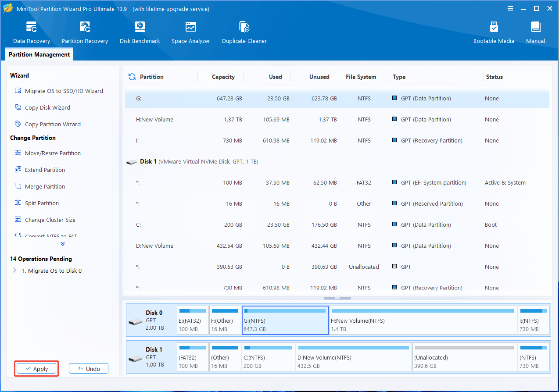Sort by Used column

[275, 77]
